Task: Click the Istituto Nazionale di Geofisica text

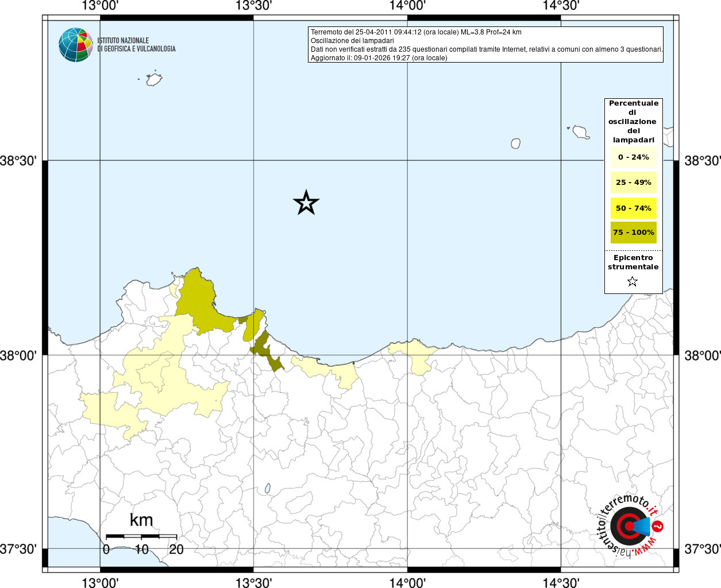Action: 136,45
